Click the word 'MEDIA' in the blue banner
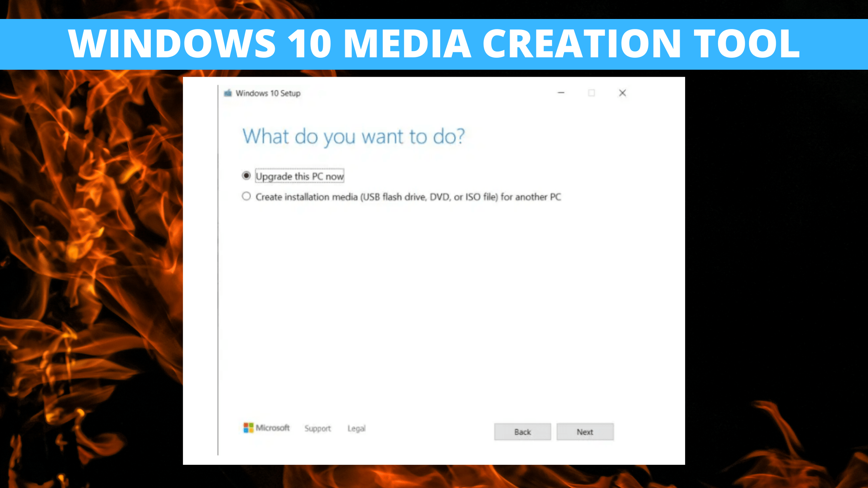868x488 pixels. click(x=407, y=43)
